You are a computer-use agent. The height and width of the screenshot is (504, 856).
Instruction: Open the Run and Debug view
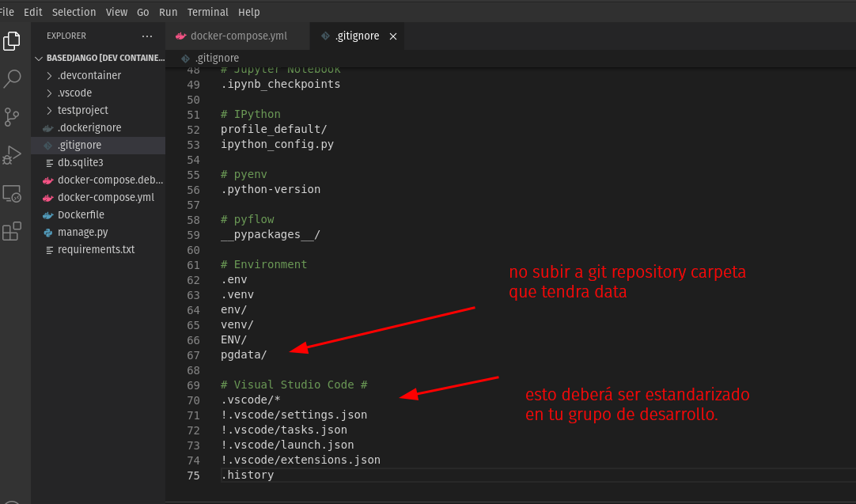tap(11, 155)
